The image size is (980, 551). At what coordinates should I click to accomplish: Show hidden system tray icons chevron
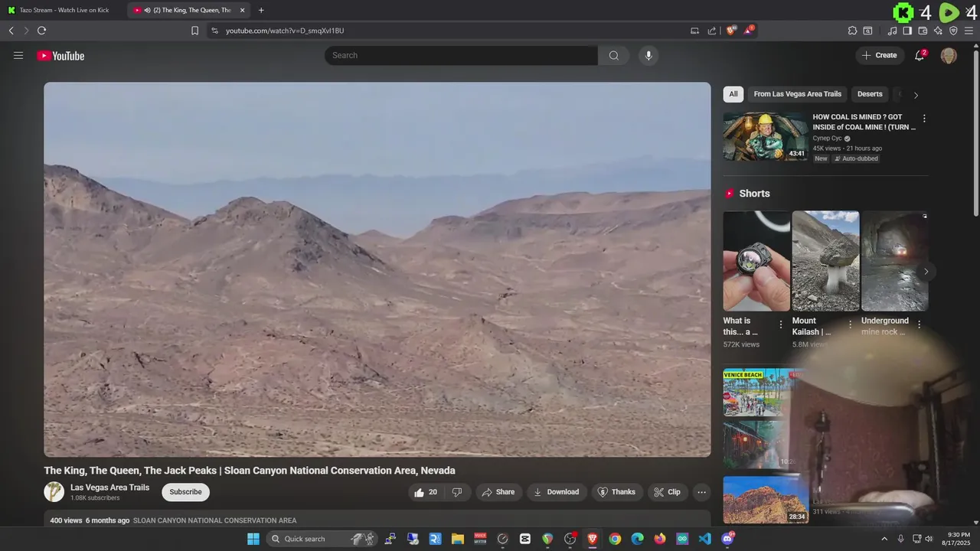coord(884,539)
